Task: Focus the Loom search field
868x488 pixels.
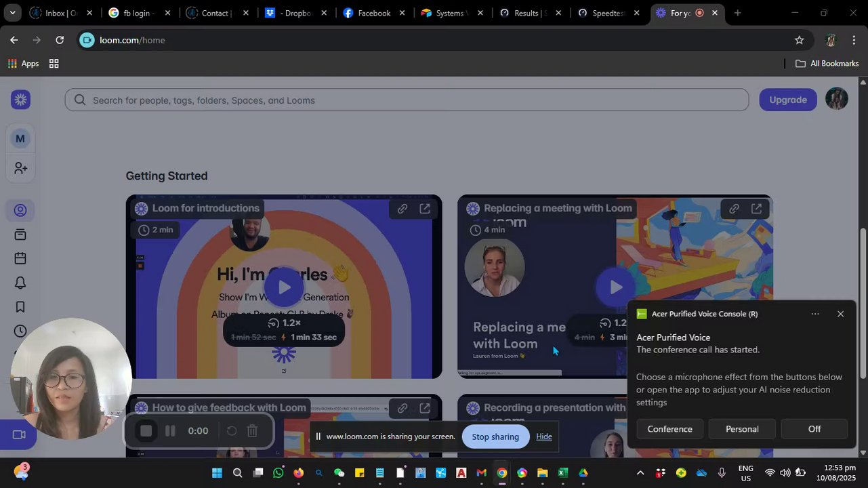Action: 407,100
